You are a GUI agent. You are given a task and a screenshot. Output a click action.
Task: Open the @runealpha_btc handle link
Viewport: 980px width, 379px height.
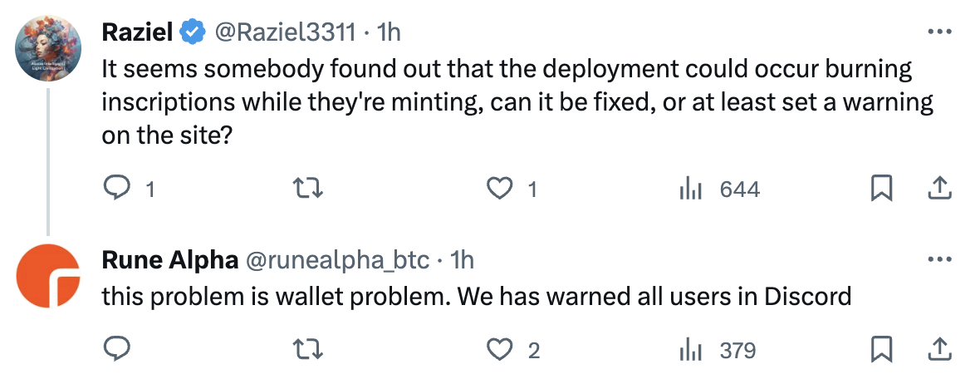(335, 259)
